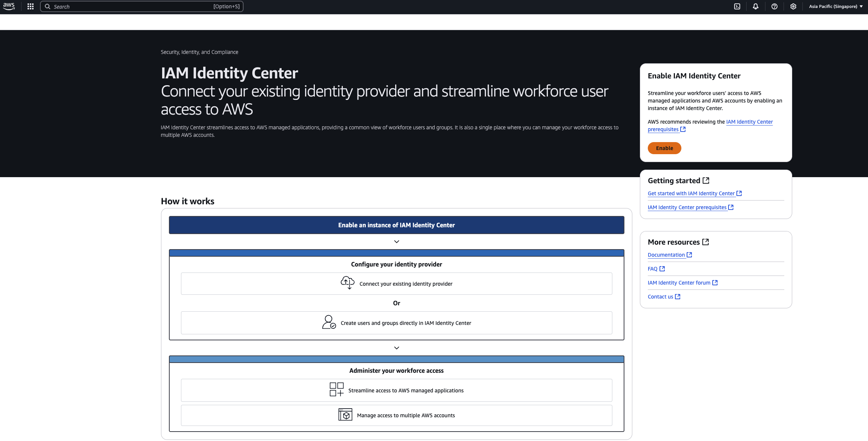This screenshot has height=441, width=868.
Task: Click the cloud upload-download identity provider icon
Action: coord(348,283)
